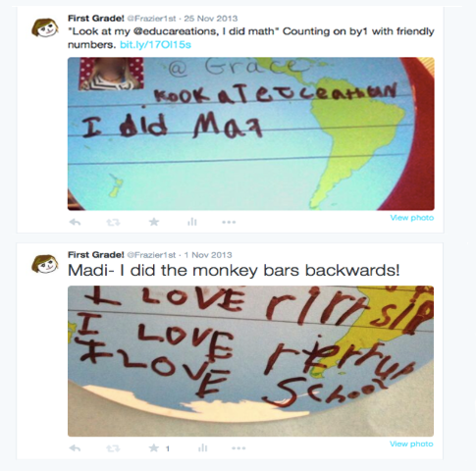Click View photo under the math tweet
Screen dimensions: 476x471
tap(412, 218)
